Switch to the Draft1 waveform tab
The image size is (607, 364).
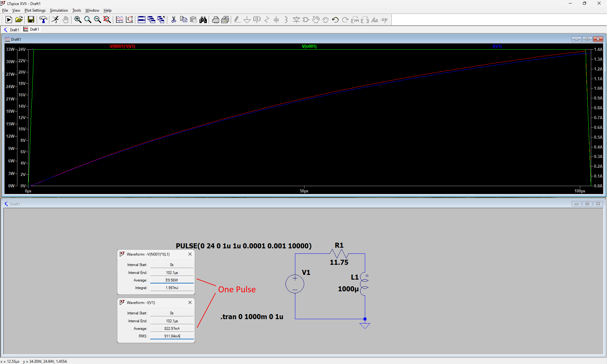coord(31,29)
